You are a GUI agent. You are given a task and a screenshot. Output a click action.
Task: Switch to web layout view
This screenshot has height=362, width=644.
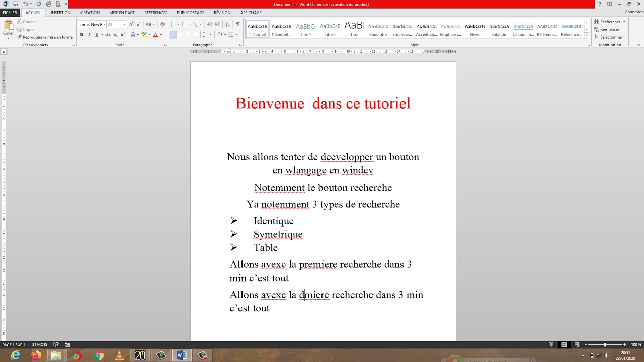tap(577, 345)
